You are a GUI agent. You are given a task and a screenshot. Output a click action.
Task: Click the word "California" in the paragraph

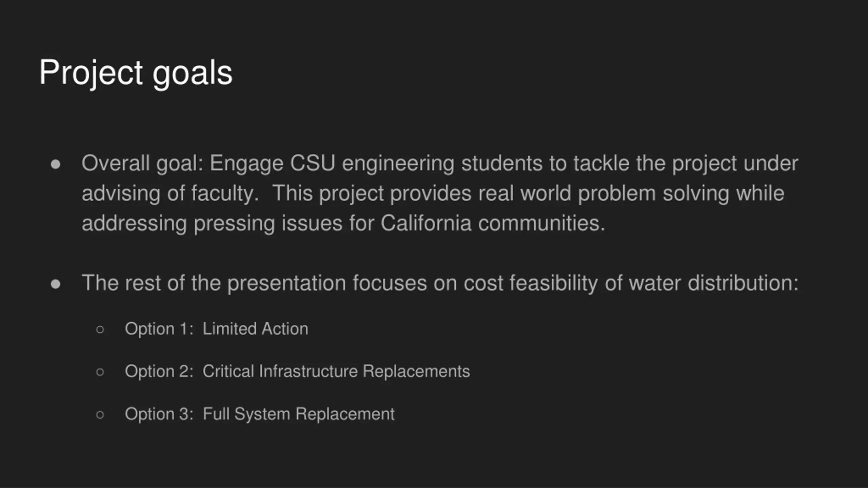426,223
